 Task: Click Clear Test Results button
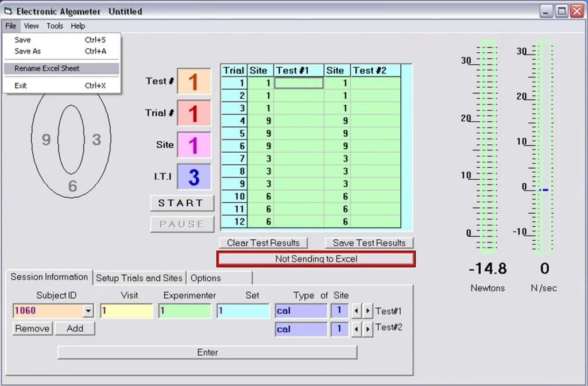click(263, 243)
